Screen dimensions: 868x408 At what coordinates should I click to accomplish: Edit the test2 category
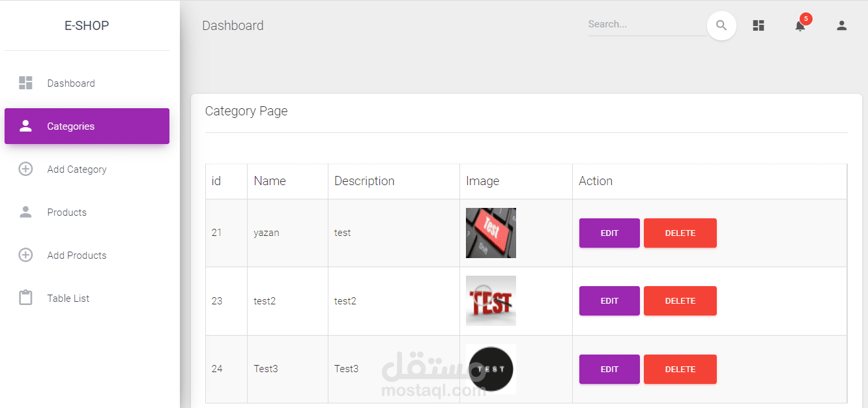pos(609,301)
